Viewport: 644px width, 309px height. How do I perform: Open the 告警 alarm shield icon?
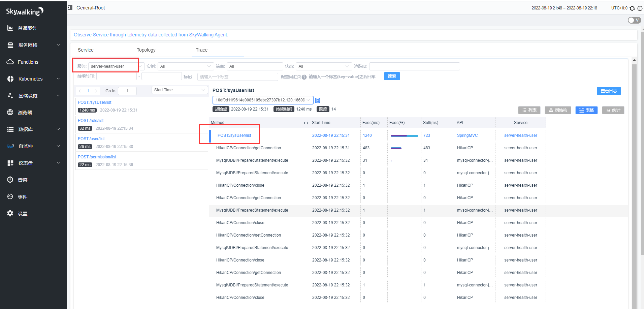10,180
